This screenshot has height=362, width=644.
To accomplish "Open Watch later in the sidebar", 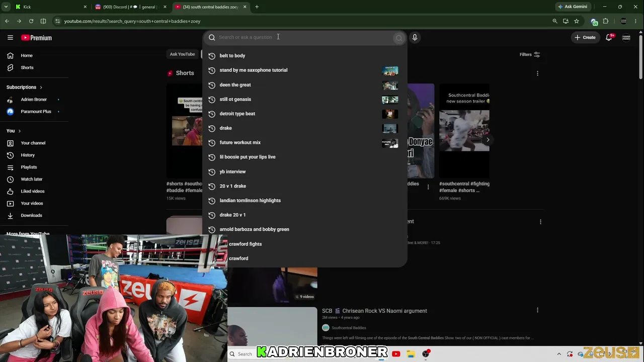I will pos(31,179).
